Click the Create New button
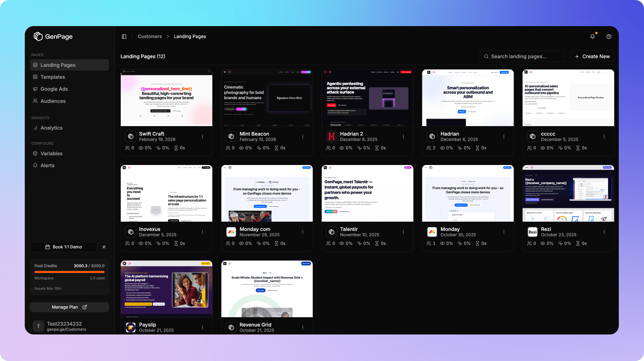 pos(592,56)
